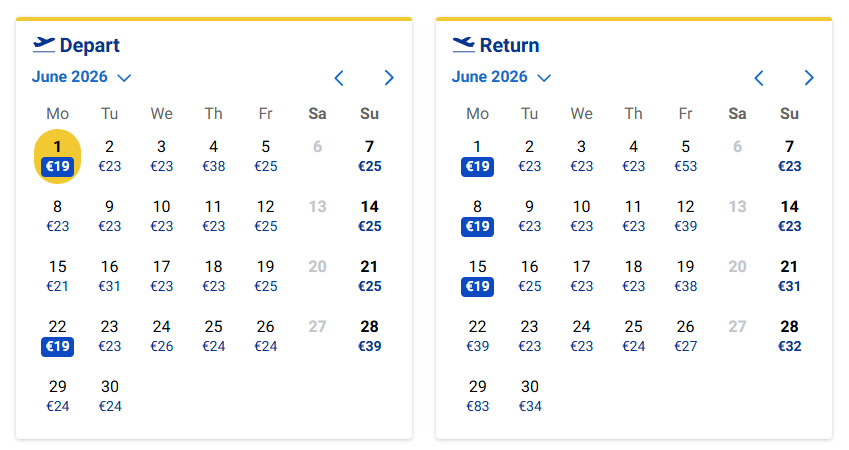The height and width of the screenshot is (450, 849).
Task: Open the Return June 2026 month dropdown
Action: (x=502, y=77)
